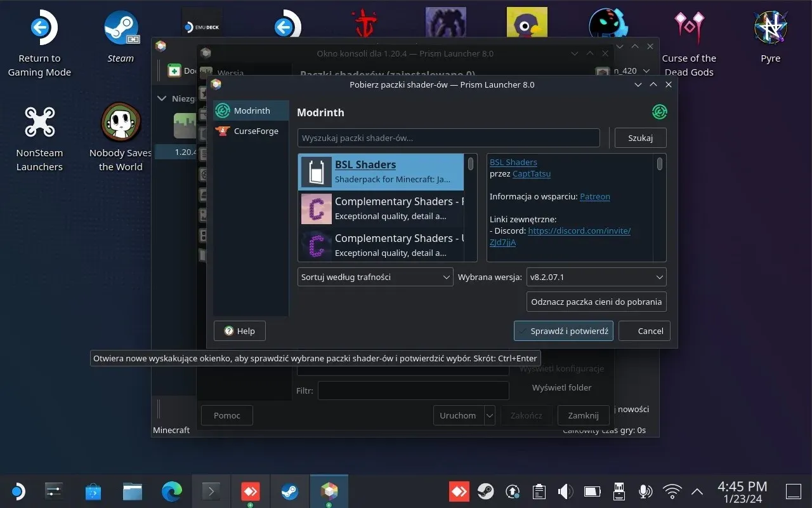Focus the Filtr input field

pos(414,391)
